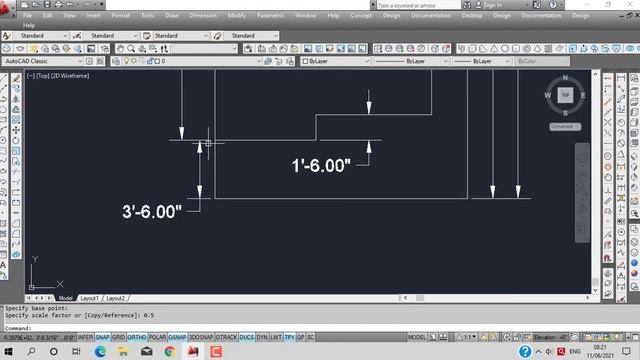Click the binoculars search icon

click(x=467, y=5)
